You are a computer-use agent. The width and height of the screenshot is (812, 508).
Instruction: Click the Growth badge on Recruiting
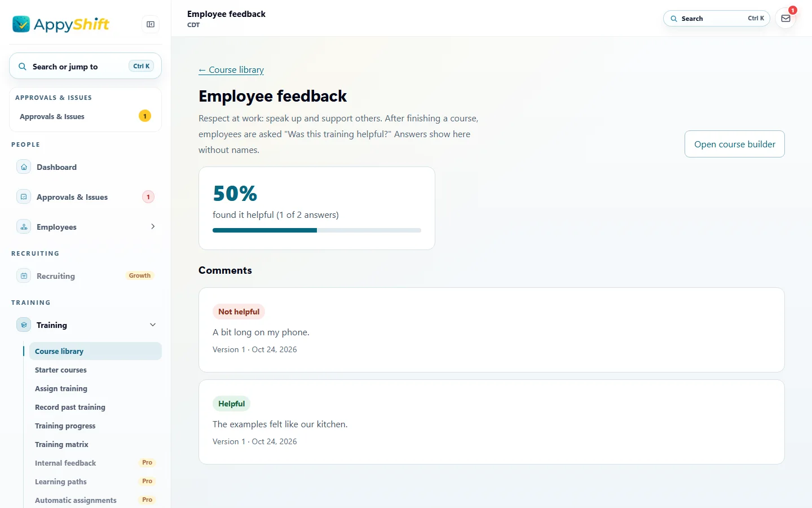tap(140, 276)
